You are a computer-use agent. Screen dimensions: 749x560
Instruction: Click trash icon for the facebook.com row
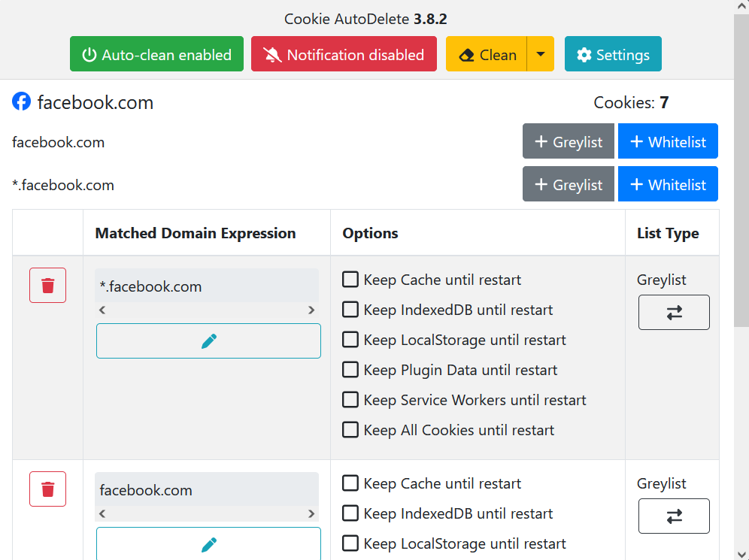pyautogui.click(x=48, y=489)
